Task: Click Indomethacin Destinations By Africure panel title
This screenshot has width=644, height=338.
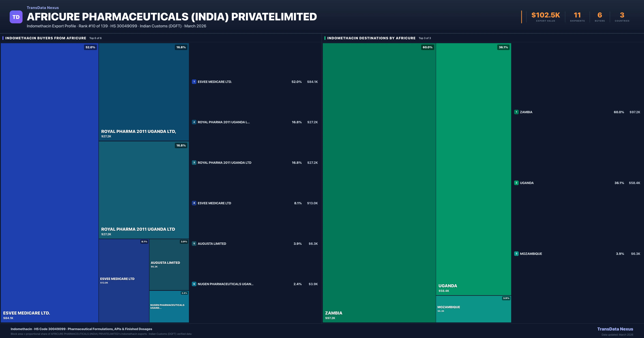Action: (x=371, y=38)
